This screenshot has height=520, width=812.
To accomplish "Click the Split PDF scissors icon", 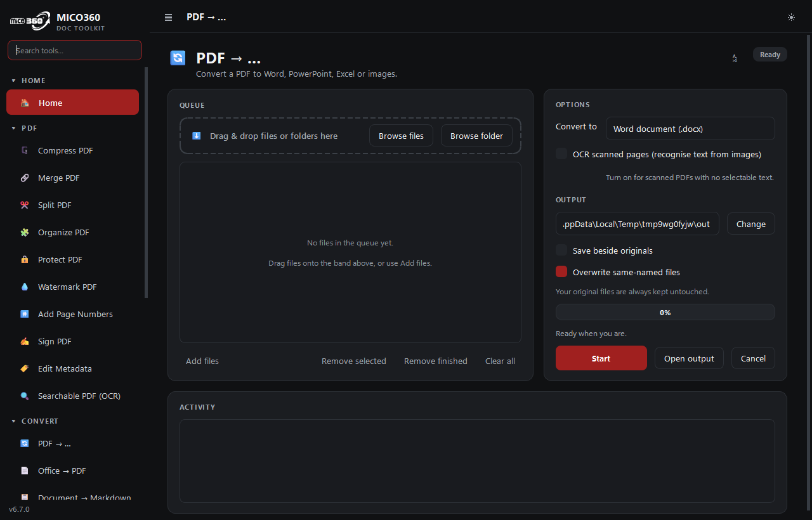I will click(24, 205).
